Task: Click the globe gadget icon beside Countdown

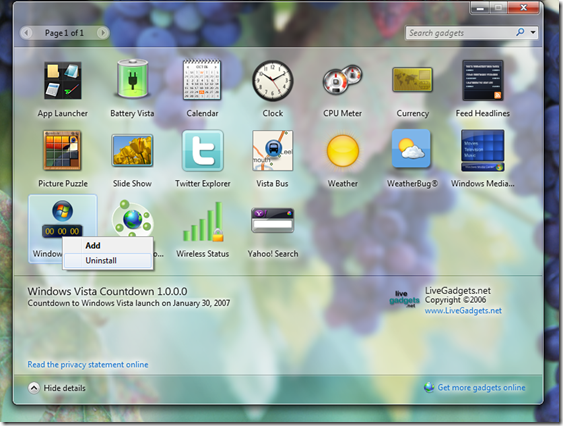Action: (132, 219)
